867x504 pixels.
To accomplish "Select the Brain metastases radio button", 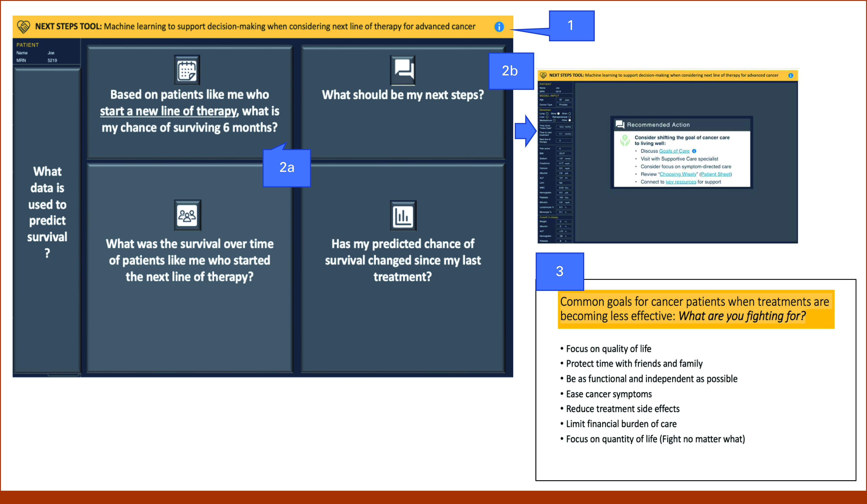I will tap(569, 113).
